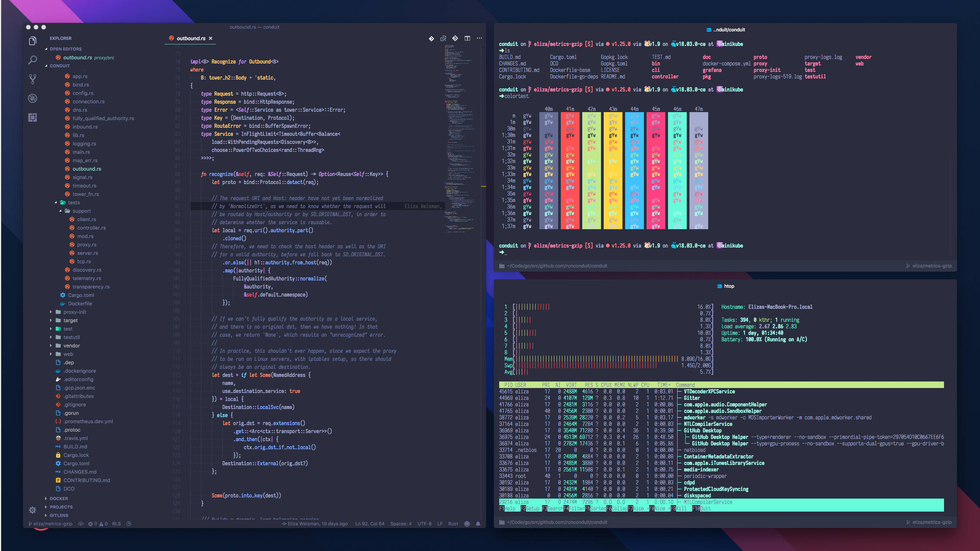Click F10 Quit in htop footer
980x551 pixels.
[701, 509]
